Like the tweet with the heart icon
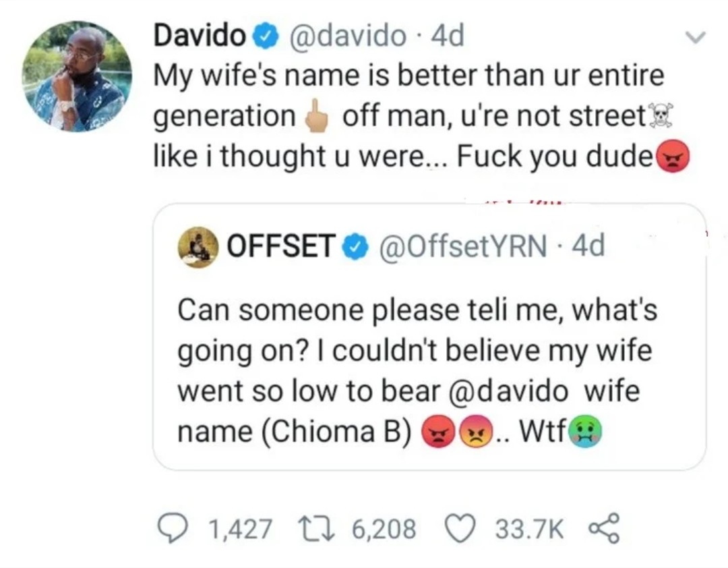 click(x=460, y=529)
